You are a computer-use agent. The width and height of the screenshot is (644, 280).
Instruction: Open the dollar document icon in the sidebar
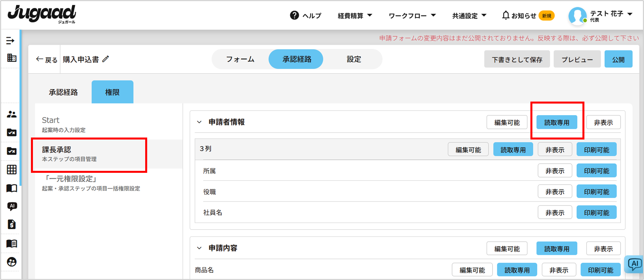(12, 224)
